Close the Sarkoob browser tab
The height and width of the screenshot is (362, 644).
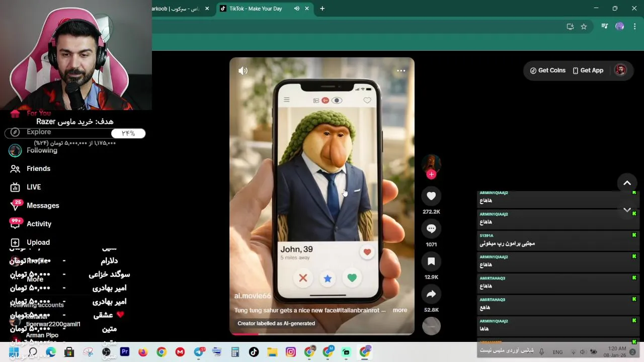click(207, 9)
